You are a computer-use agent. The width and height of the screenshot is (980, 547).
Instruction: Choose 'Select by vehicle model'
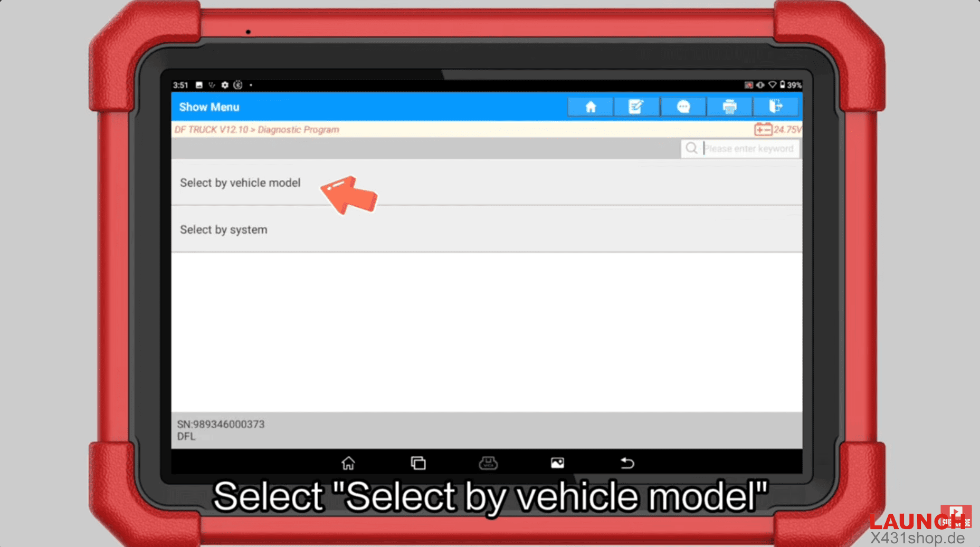(x=240, y=183)
